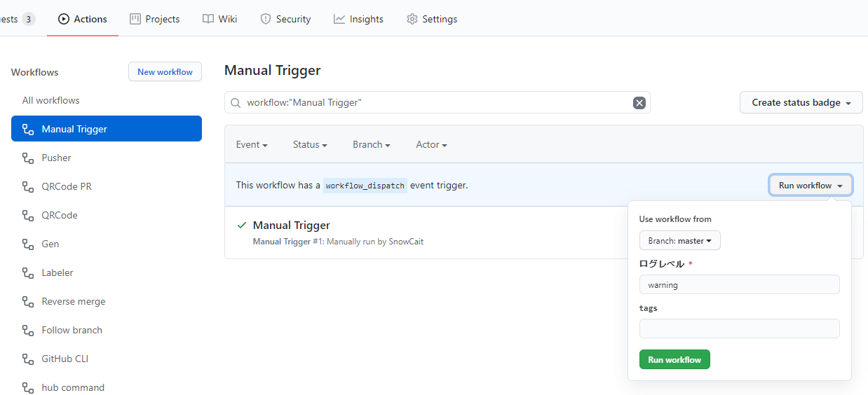Toggle the Run workflow dropdown

coord(811,186)
